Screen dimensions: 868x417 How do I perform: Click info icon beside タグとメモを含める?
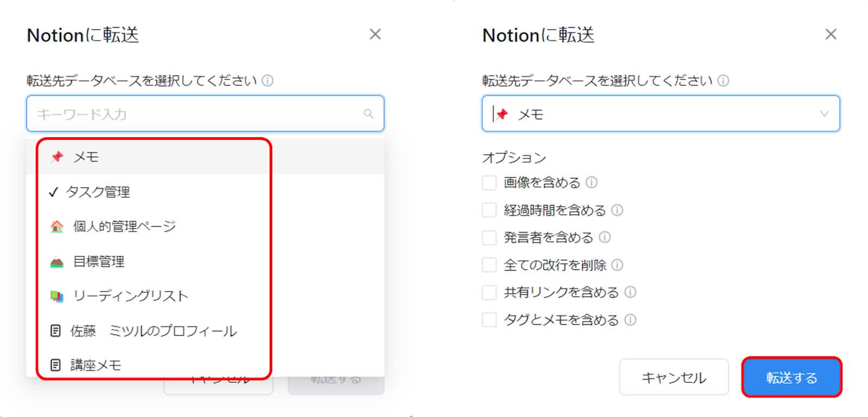coord(630,320)
